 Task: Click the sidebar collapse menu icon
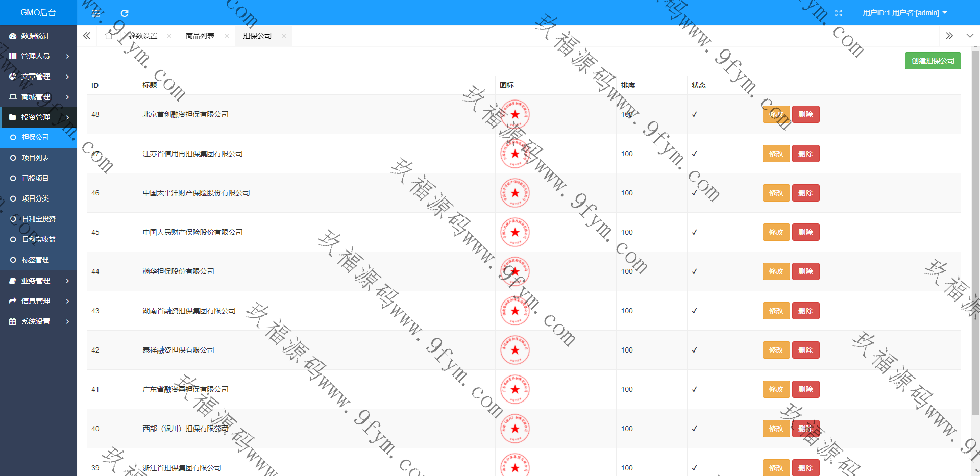point(95,13)
